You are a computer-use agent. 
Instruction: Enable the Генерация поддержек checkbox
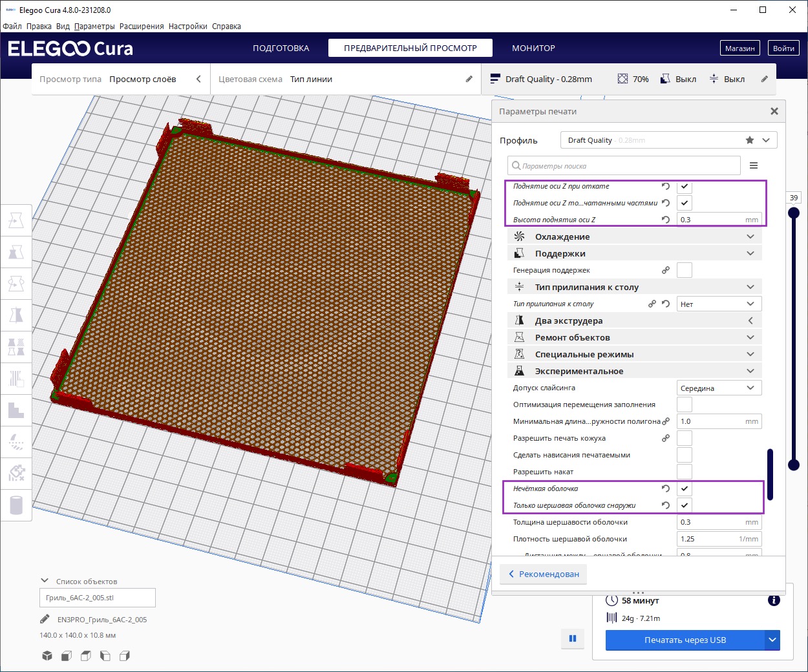coord(684,270)
